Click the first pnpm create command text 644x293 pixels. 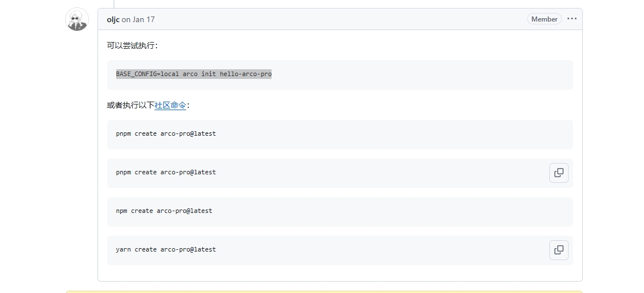tap(166, 133)
